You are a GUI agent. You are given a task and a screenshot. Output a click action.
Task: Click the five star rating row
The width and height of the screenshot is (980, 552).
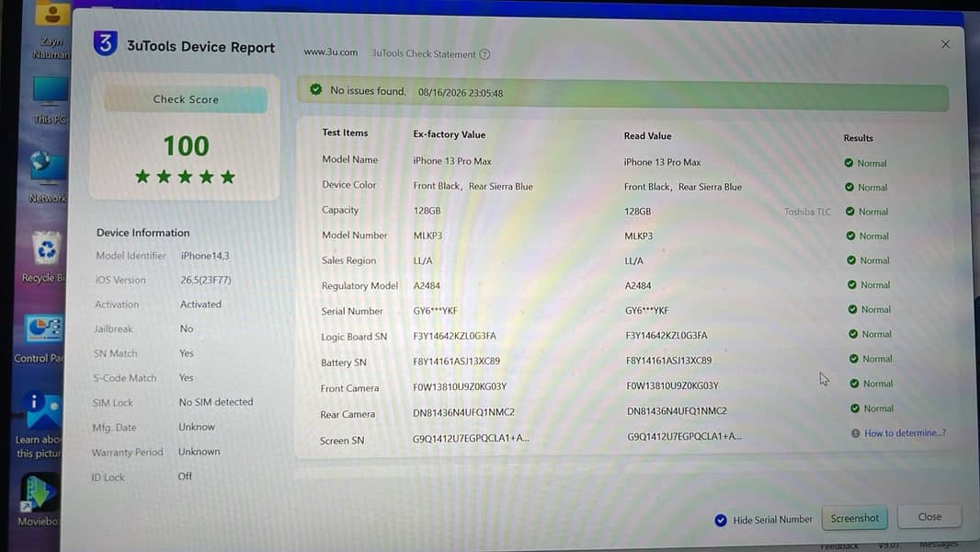[185, 177]
